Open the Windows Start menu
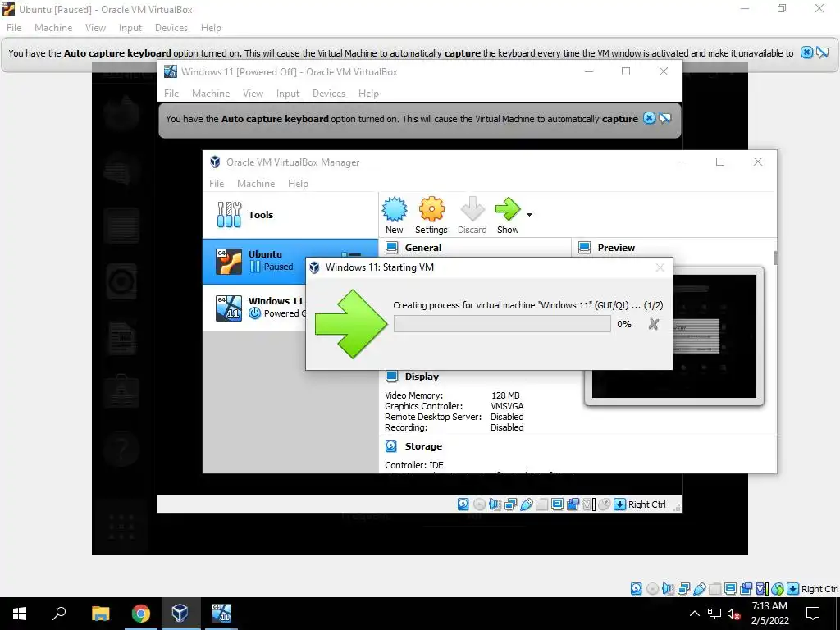 pyautogui.click(x=20, y=614)
